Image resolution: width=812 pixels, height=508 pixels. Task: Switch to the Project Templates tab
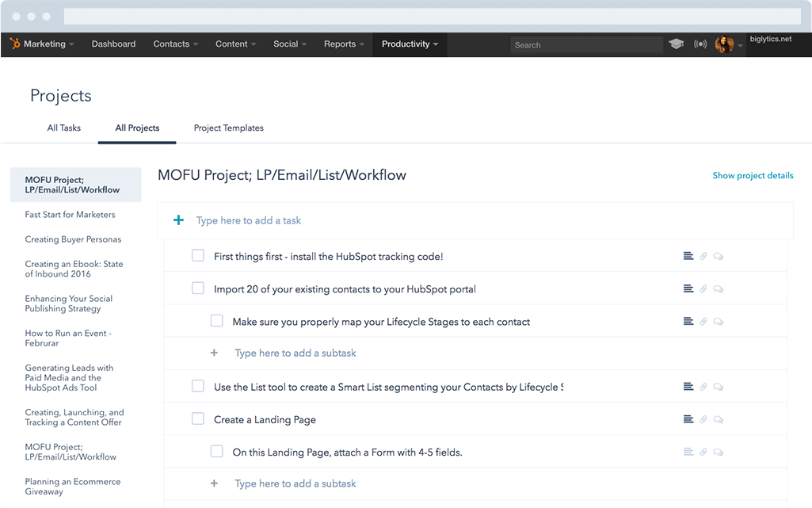(228, 128)
